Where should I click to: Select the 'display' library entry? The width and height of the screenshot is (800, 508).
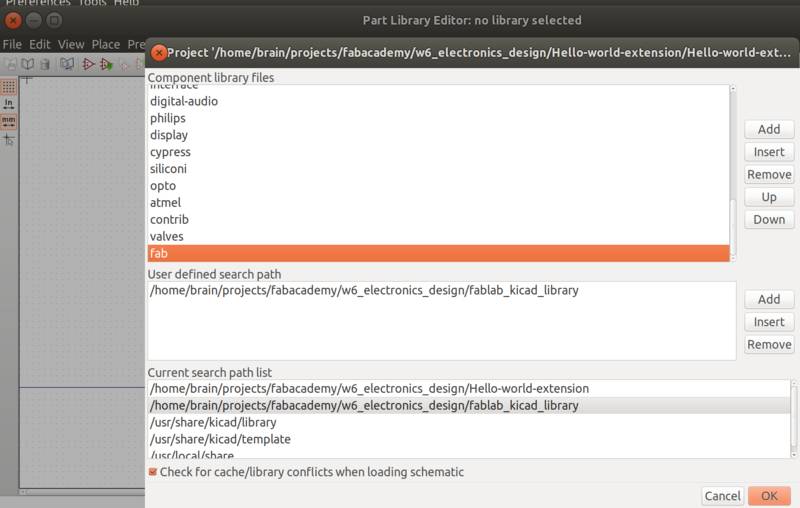(x=438, y=135)
